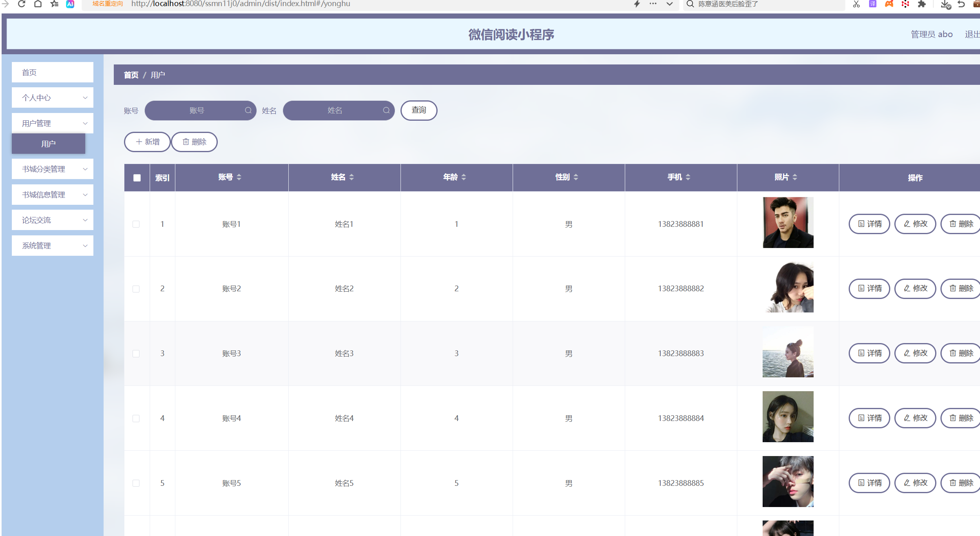Screen dimensions: 980x536
Task: Click the 查询 search button
Action: (x=419, y=111)
